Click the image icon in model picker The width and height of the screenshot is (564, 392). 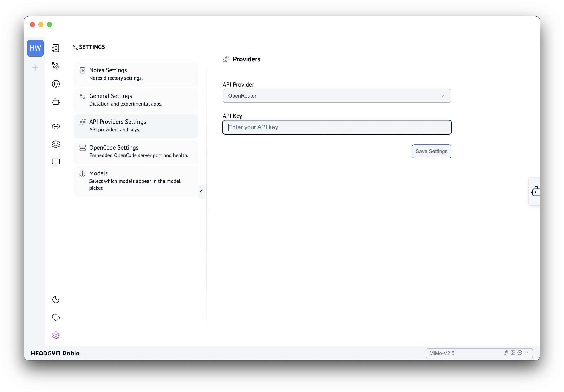(513, 353)
